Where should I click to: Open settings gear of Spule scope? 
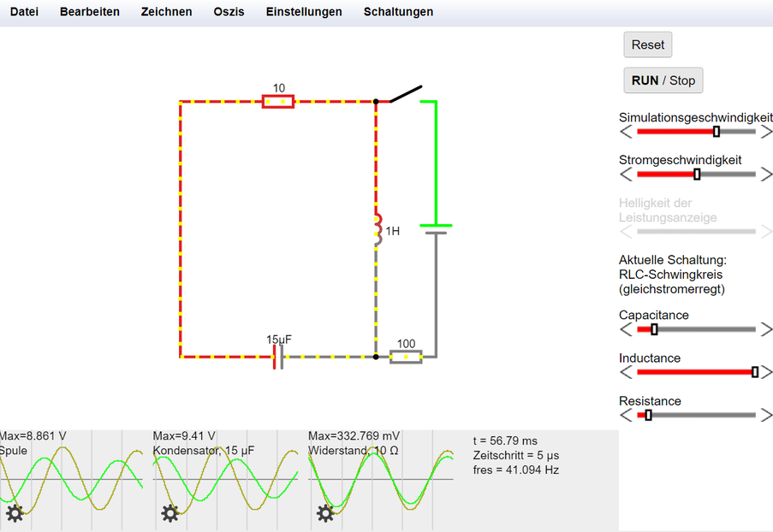point(15,513)
